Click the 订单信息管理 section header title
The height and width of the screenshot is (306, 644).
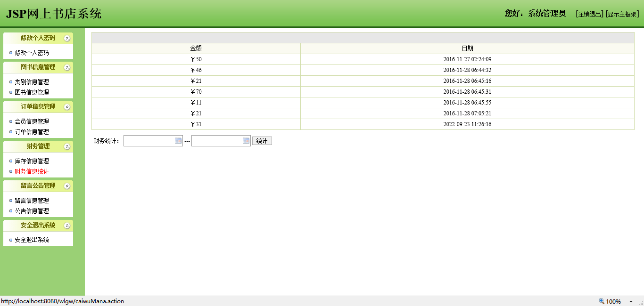(x=38, y=107)
